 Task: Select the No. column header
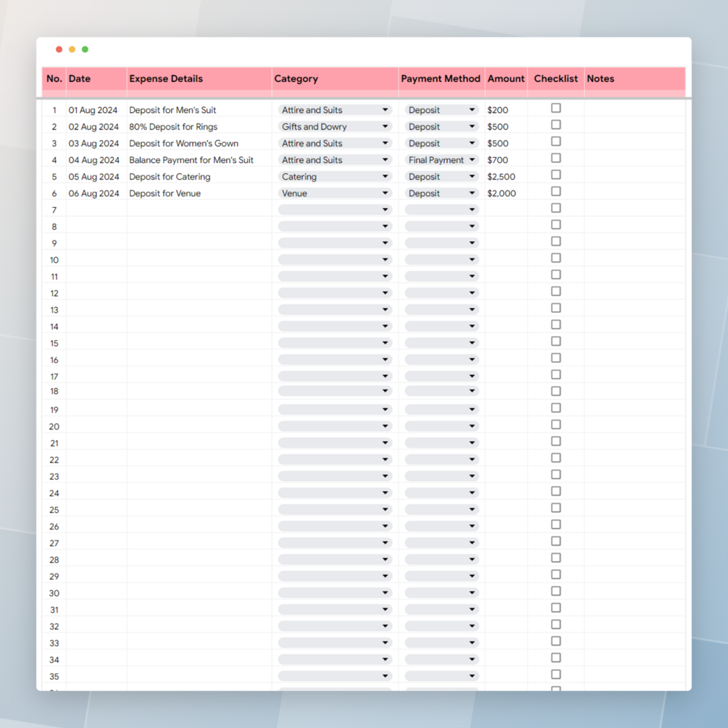pyautogui.click(x=54, y=79)
